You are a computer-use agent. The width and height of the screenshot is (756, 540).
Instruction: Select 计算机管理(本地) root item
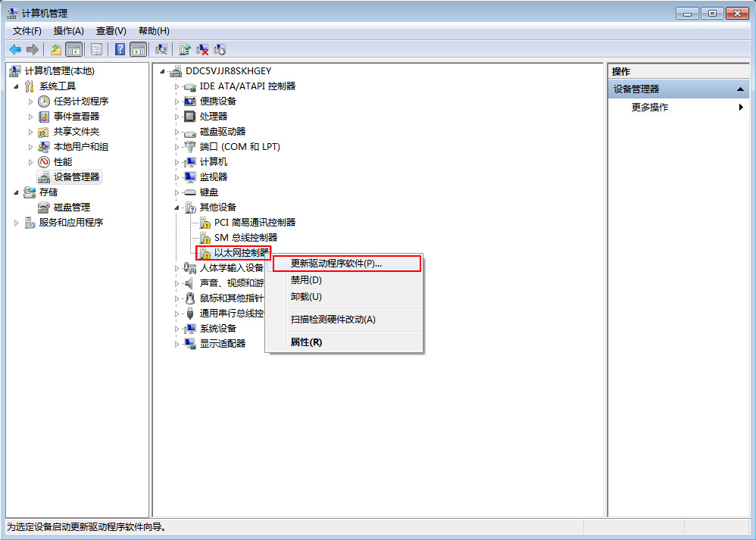point(59,71)
